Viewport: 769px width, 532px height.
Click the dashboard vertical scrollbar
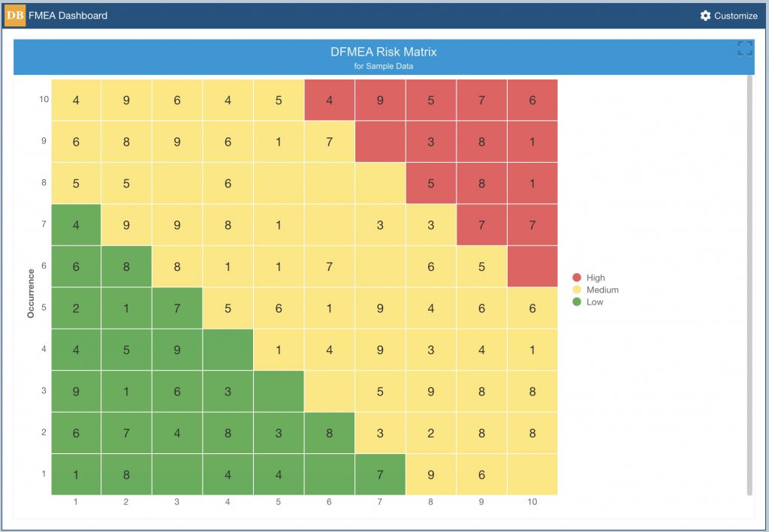[749, 285]
